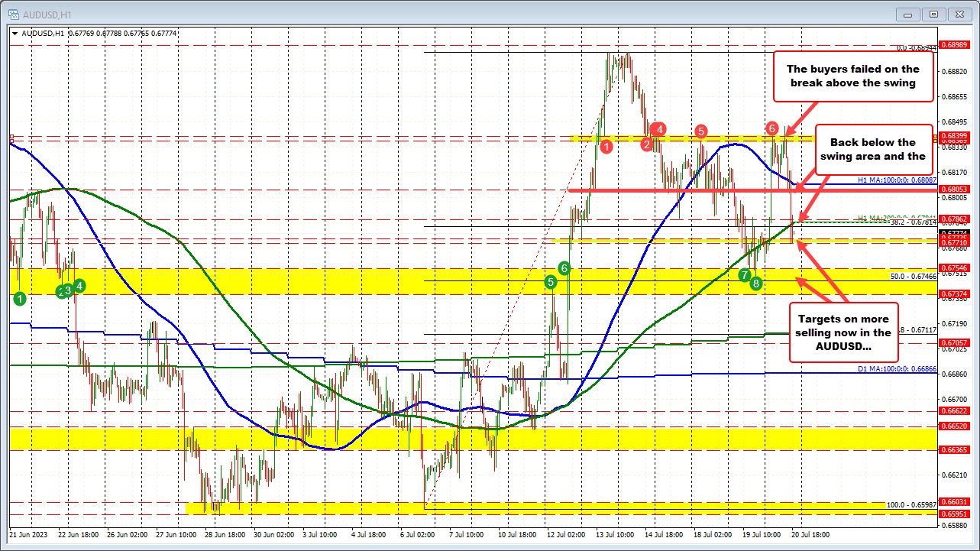Click the 'Back below the swing area' note

click(x=873, y=149)
